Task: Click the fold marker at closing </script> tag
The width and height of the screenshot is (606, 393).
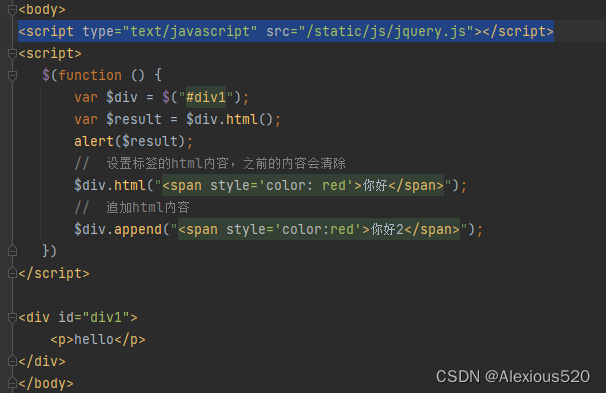Action: point(12,274)
